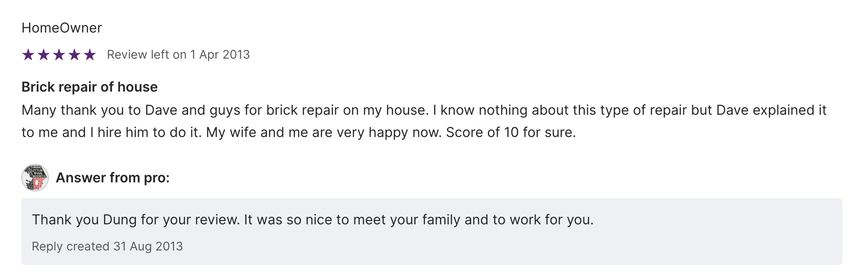Click 'Dave explained it' in the review

point(771,110)
